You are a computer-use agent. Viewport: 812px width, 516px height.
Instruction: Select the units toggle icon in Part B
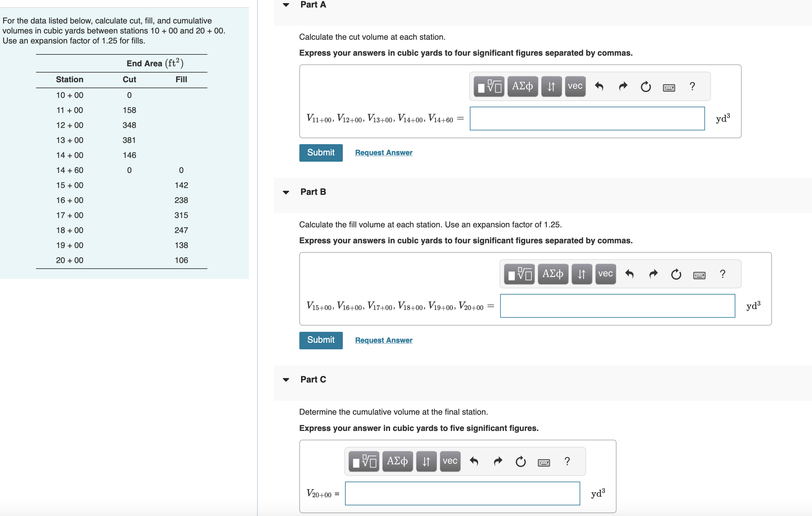click(x=582, y=274)
